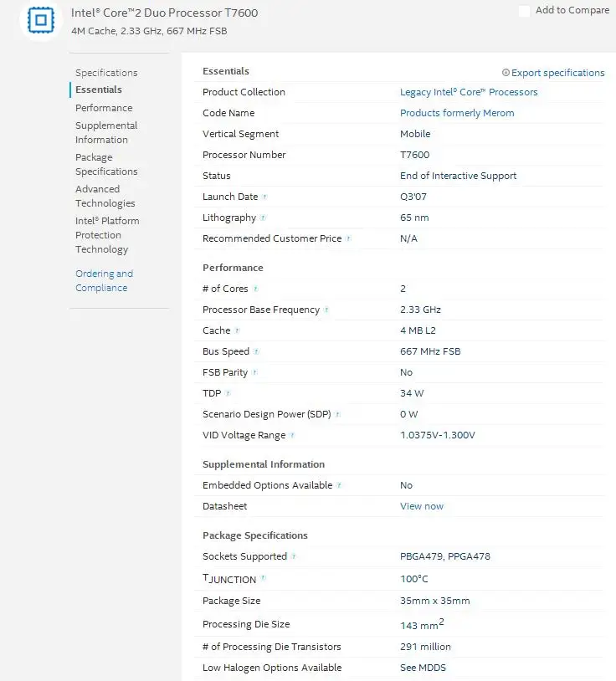616x681 pixels.
Task: Open the VID Voltage Range info icon
Action: [x=292, y=436]
